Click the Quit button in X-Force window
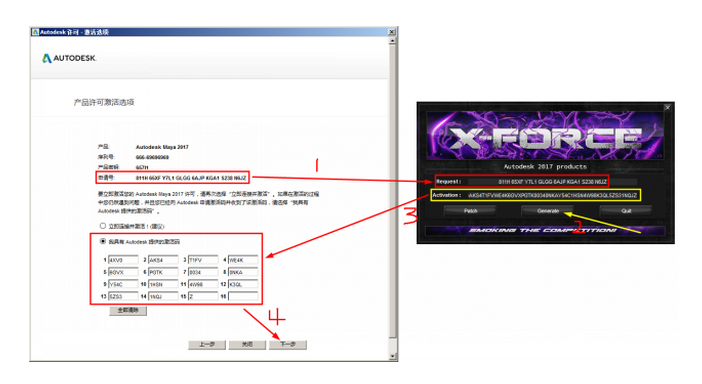The width and height of the screenshot is (702, 384). pos(626,211)
